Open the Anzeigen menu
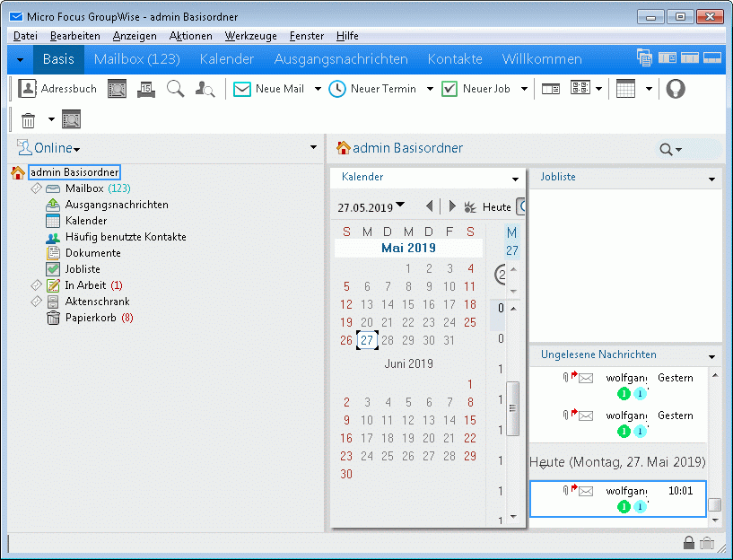This screenshot has height=560, width=733. pos(135,36)
